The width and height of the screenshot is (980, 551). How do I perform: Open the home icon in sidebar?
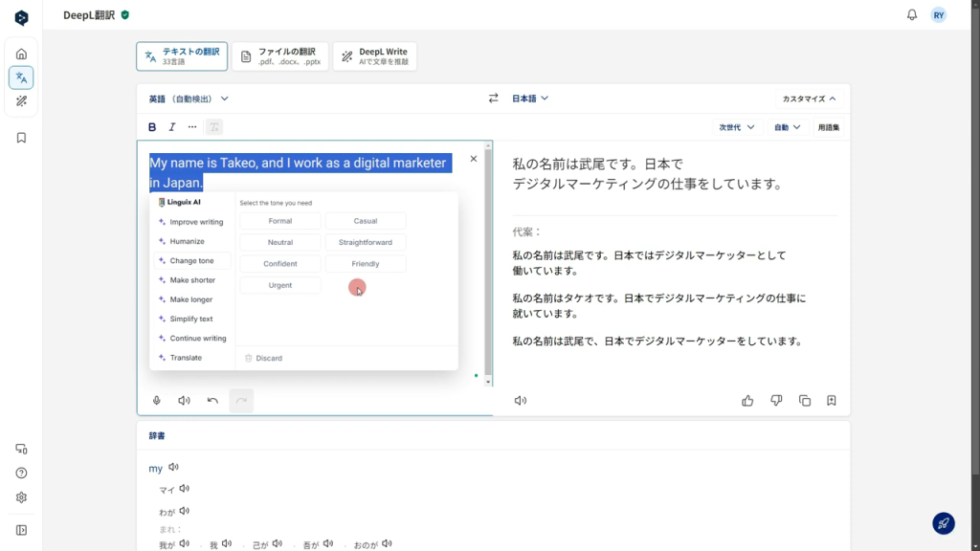click(21, 54)
